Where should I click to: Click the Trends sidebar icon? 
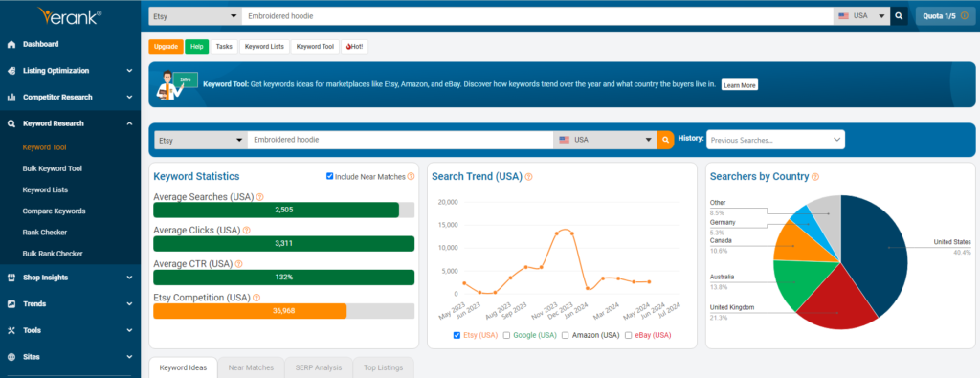click(x=11, y=304)
